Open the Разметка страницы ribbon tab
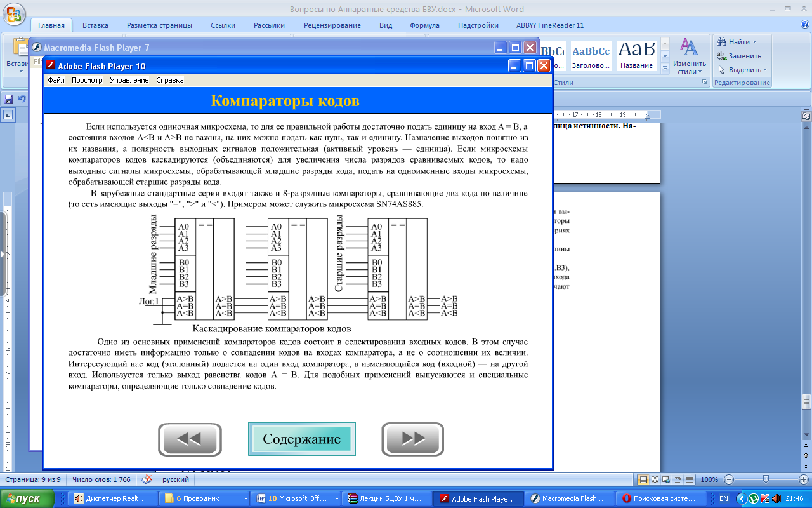Screen dimensions: 812x508 point(159,25)
